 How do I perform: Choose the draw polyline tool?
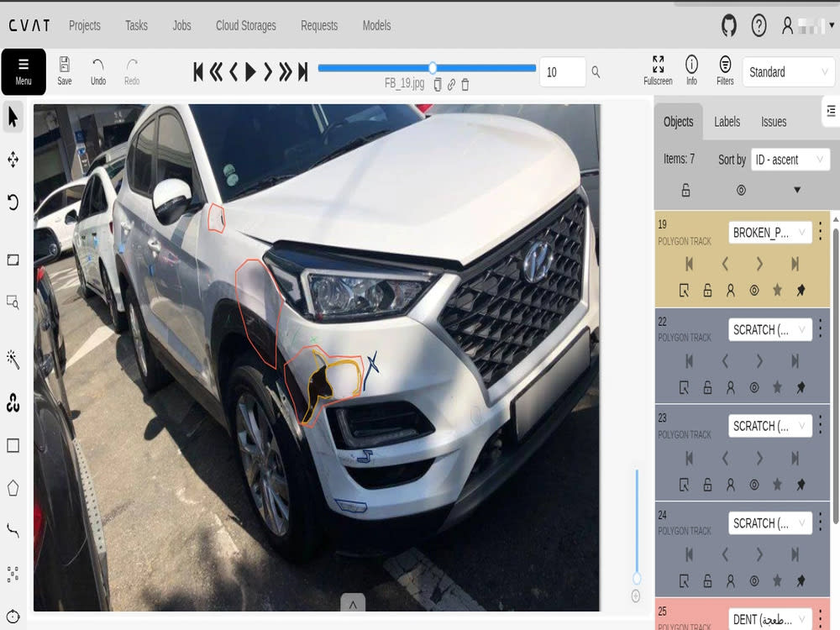(13, 531)
